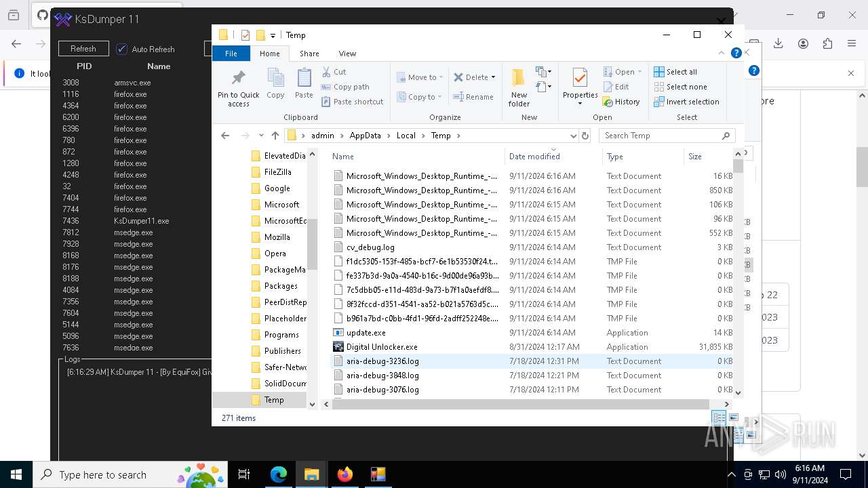Click the Edit button in Open group
868x488 pixels.
tap(616, 87)
